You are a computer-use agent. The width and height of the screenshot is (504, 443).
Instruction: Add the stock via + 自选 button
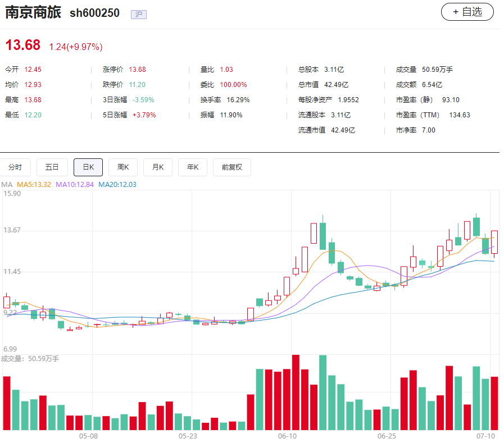(x=467, y=12)
